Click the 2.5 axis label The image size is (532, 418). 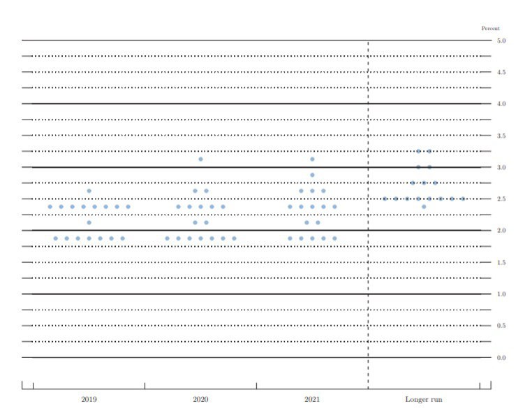[x=501, y=199]
